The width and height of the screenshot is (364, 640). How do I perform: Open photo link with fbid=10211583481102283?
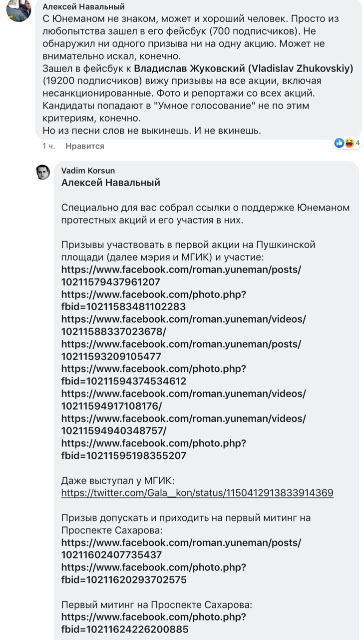click(154, 300)
